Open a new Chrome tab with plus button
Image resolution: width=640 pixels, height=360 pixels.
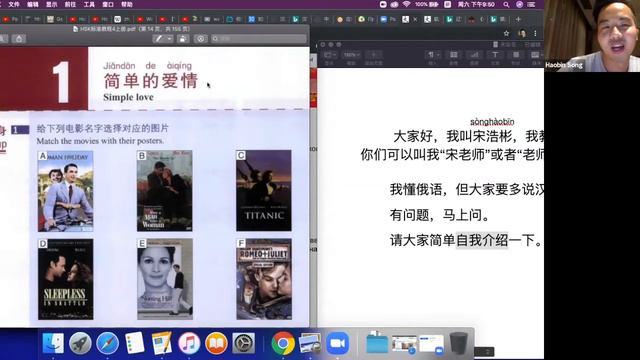click(518, 19)
